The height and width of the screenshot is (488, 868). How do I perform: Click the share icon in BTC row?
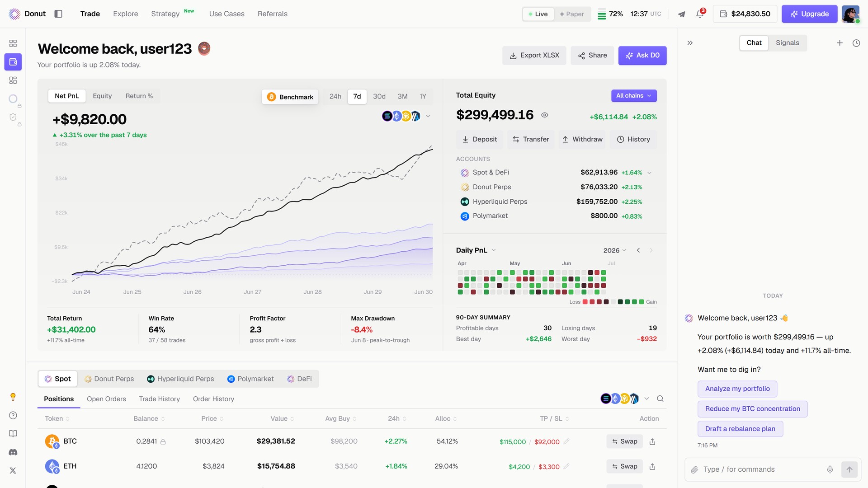pos(652,441)
